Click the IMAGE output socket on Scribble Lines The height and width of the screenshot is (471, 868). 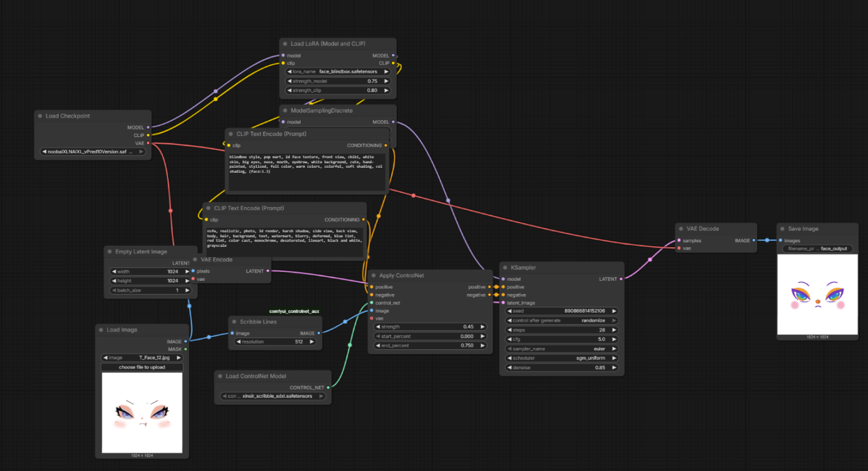tap(319, 333)
